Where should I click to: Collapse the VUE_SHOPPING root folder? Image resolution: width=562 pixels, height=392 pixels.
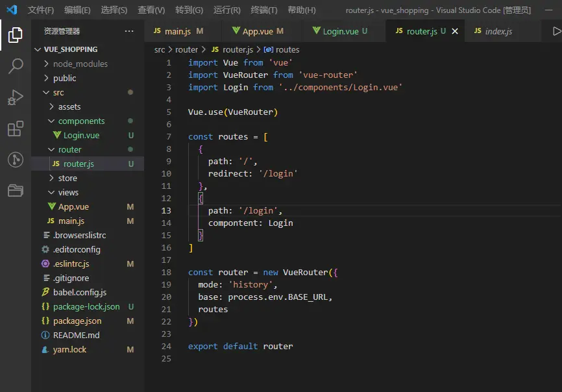point(38,49)
